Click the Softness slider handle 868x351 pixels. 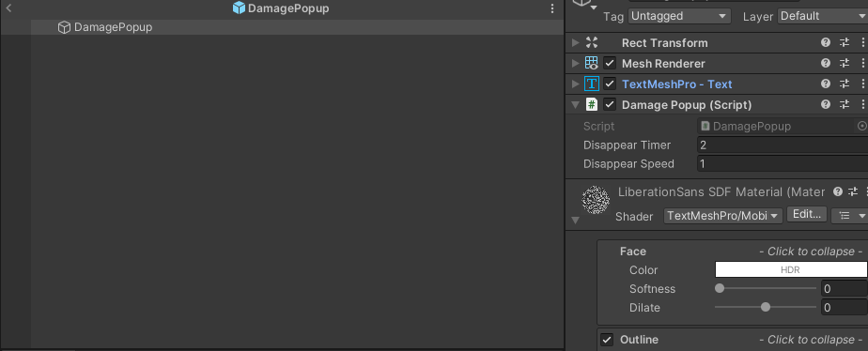[720, 288]
